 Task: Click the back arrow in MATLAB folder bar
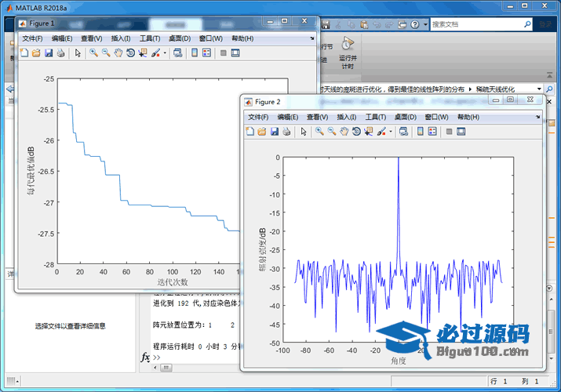tap(10, 89)
